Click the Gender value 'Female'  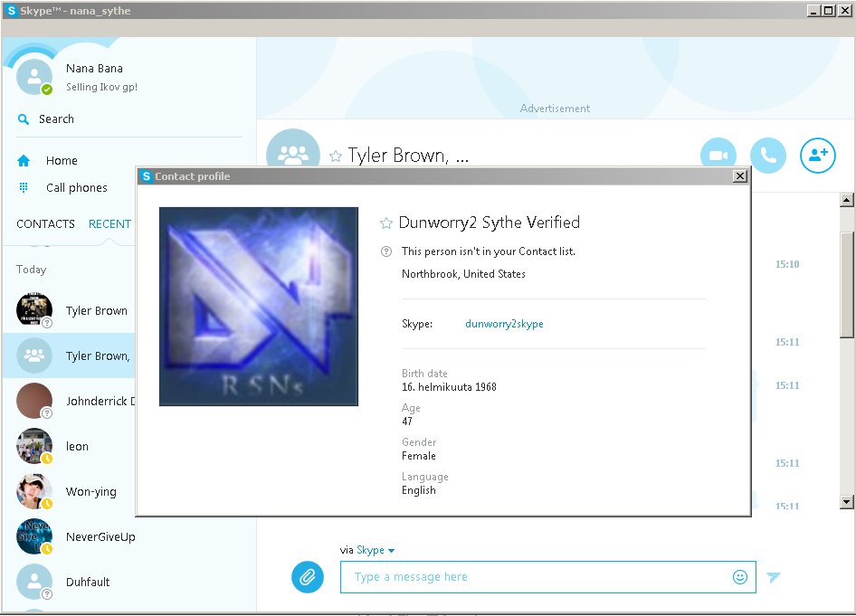click(x=419, y=456)
